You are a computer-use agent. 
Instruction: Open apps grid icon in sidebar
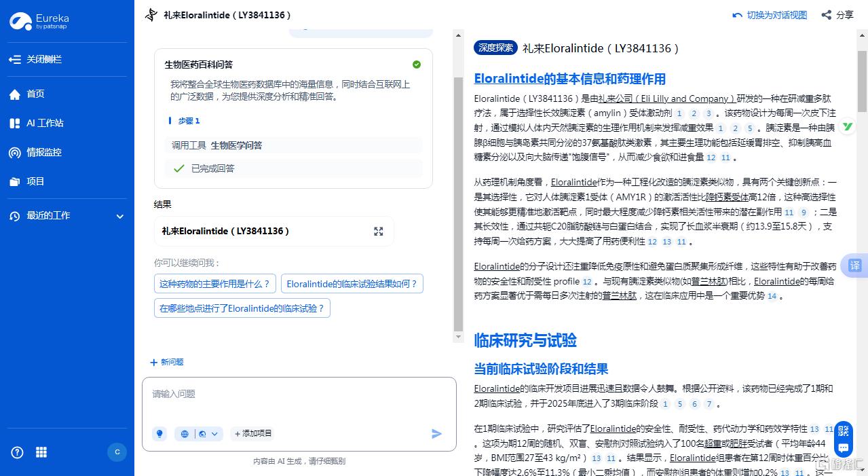(41, 452)
